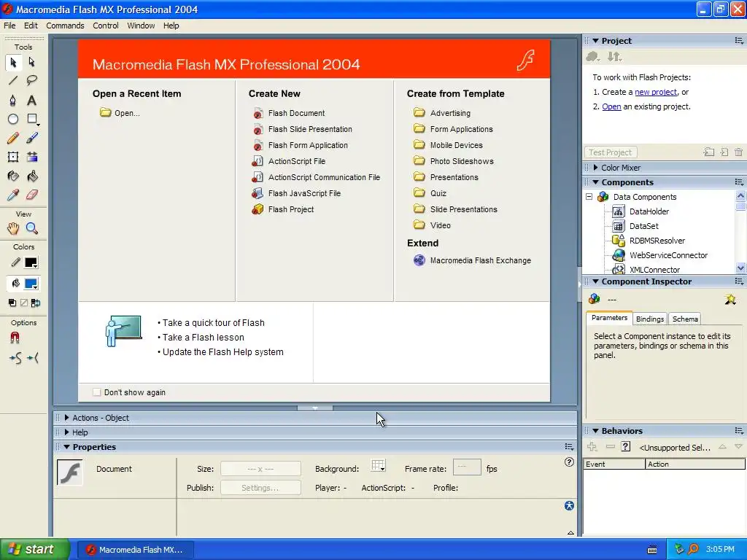Viewport: 747px width, 560px height.
Task: Select the Paint Bucket tool
Action: (32, 176)
